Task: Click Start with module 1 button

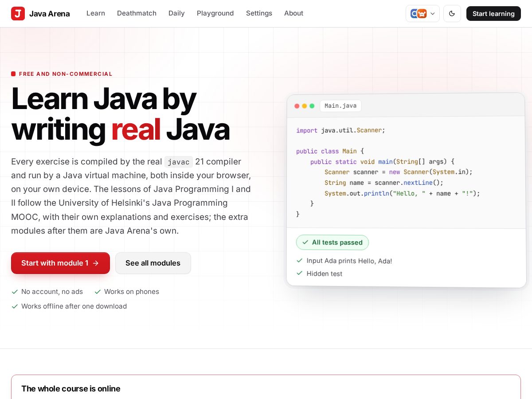Action: (x=60, y=263)
